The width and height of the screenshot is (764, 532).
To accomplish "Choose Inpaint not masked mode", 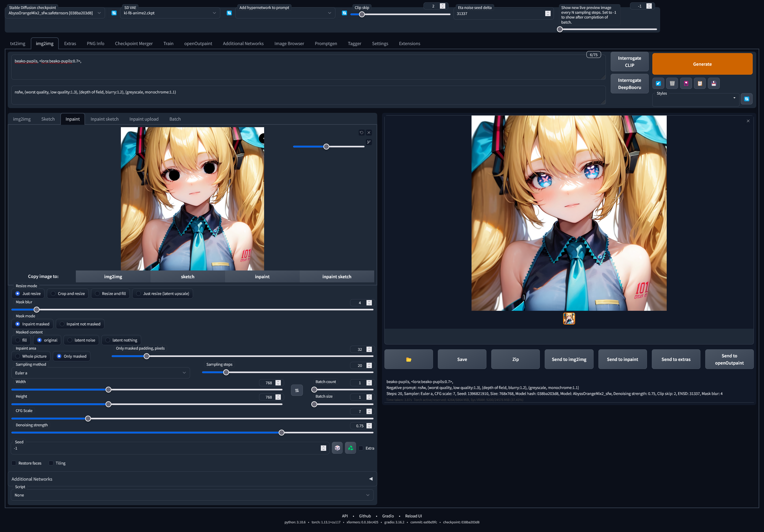I will (x=80, y=324).
